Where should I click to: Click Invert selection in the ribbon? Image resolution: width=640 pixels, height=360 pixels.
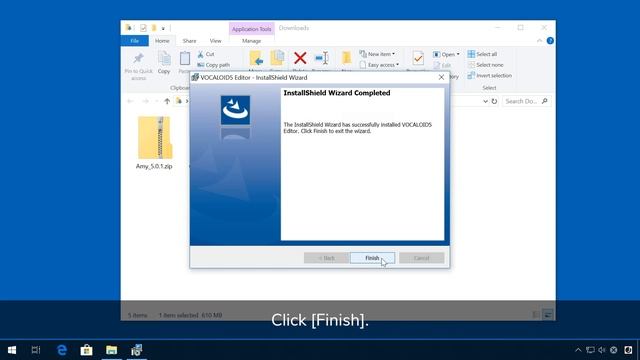pyautogui.click(x=489, y=76)
